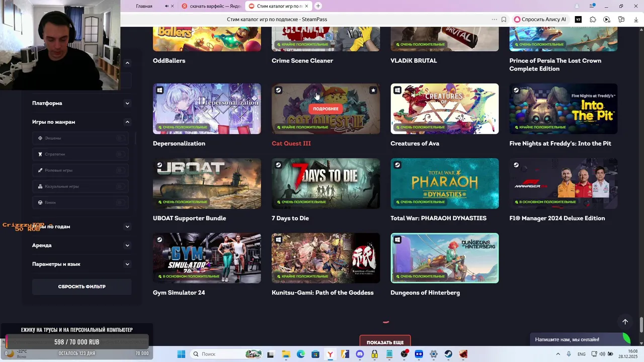Click the ENG language indicator

pyautogui.click(x=582, y=354)
